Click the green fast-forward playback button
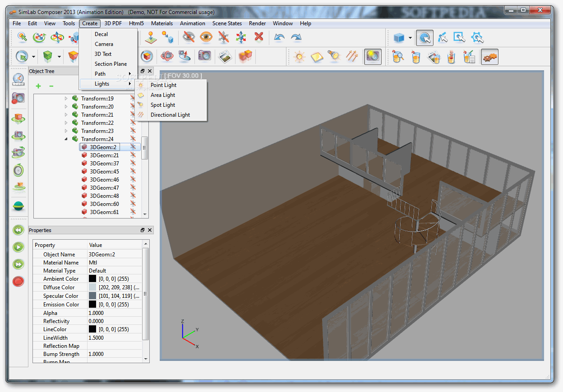Screen dimensions: 563x392 [18, 264]
